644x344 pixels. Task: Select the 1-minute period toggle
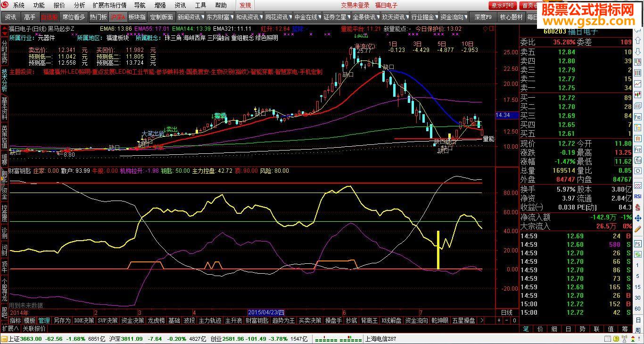[x=637, y=265]
